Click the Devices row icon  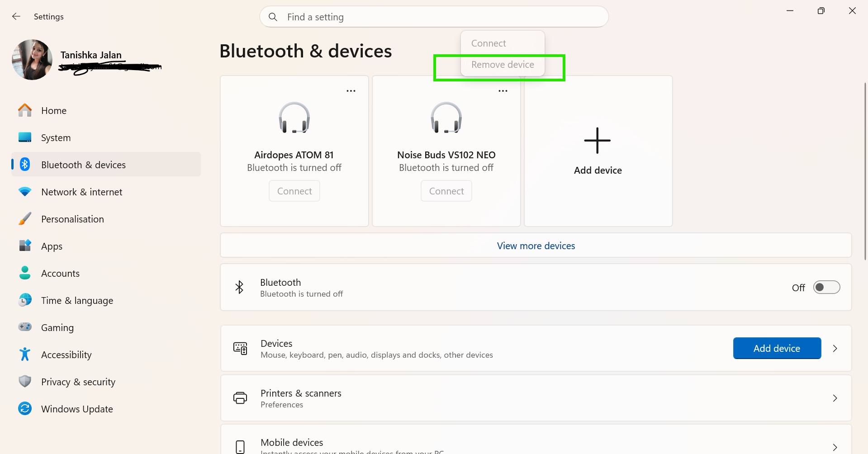tap(240, 348)
